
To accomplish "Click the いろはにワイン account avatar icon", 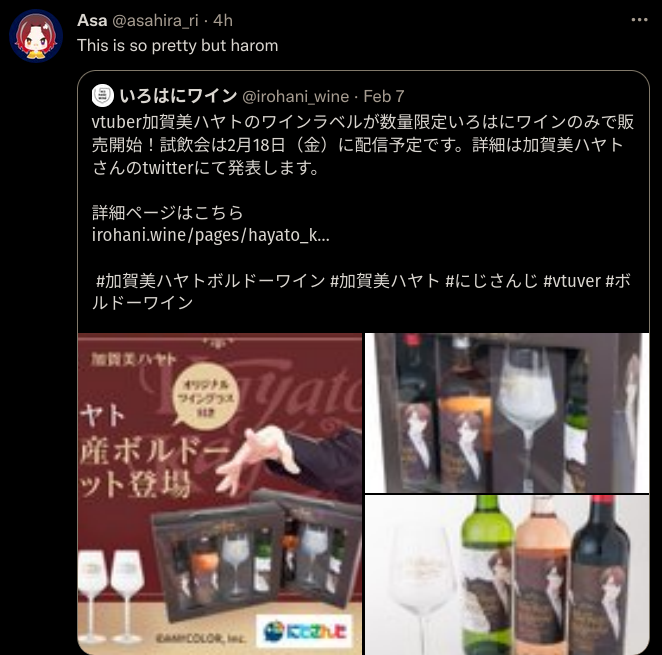I will point(103,96).
